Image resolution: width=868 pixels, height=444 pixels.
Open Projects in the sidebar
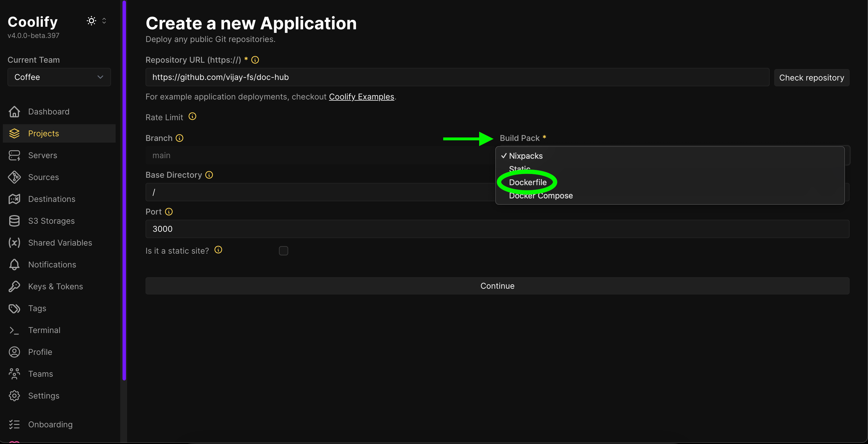pyautogui.click(x=59, y=133)
